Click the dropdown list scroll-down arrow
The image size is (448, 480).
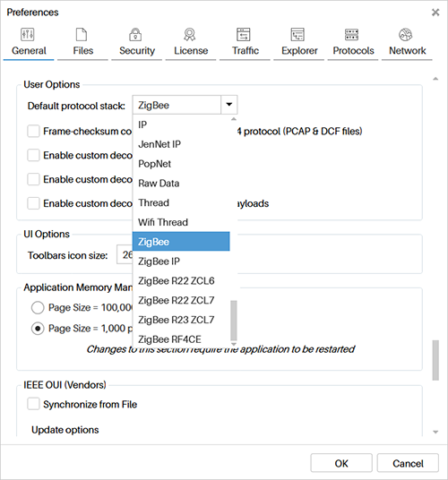tap(234, 344)
